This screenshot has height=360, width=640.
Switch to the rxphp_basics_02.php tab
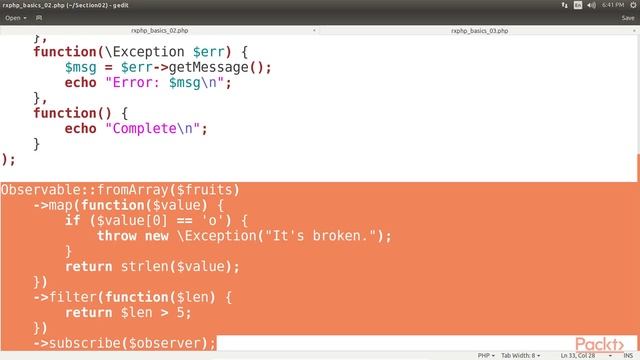(160, 31)
